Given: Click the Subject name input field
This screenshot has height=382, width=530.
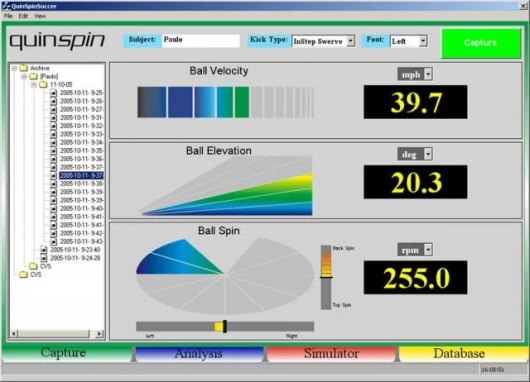Looking at the screenshot, I should coord(201,41).
